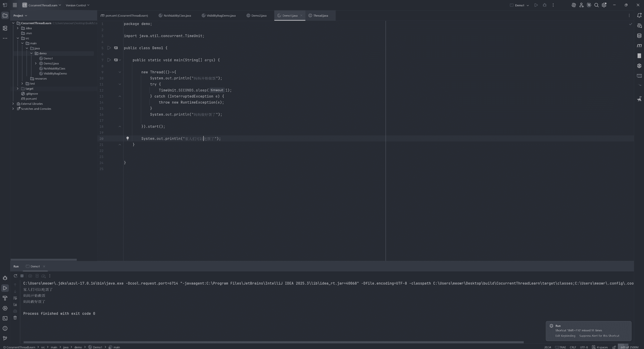Image resolution: width=644 pixels, height=349 pixels.
Task: Expand the target folder in project tree
Action: pos(18,89)
